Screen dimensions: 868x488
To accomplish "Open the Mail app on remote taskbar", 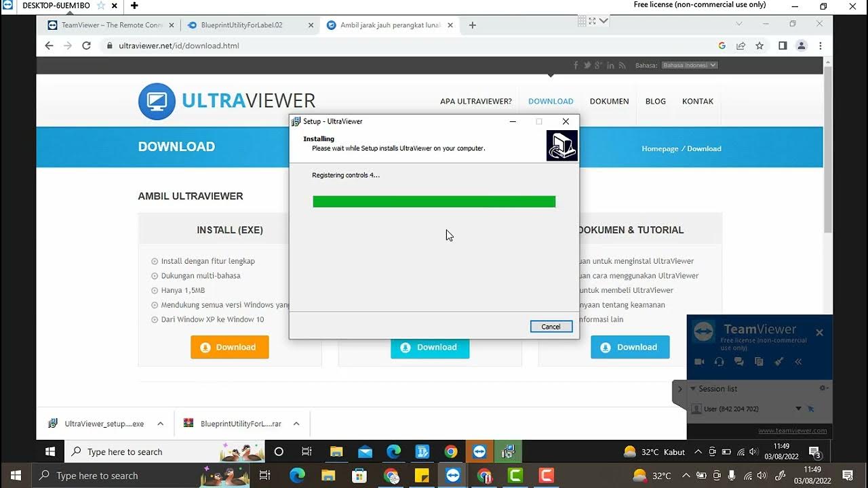I will tap(365, 451).
